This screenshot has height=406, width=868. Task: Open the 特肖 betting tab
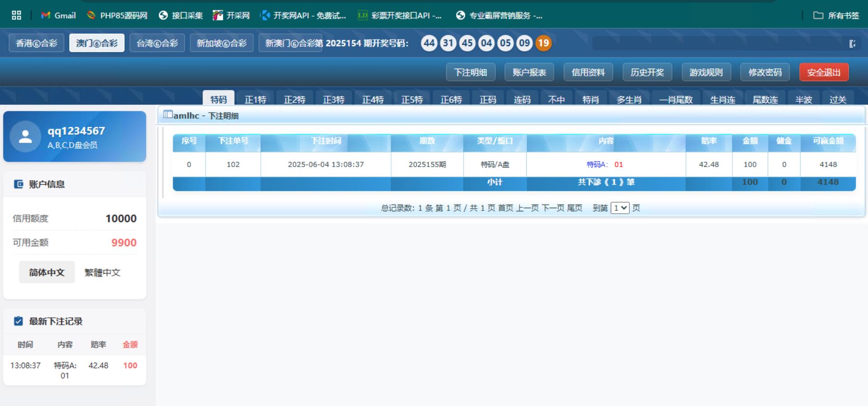click(590, 99)
